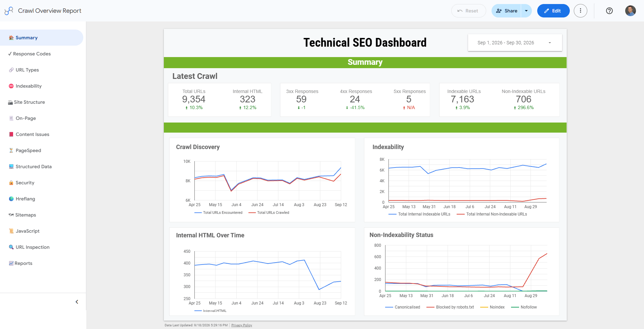This screenshot has height=329, width=644.
Task: Open the Privacy Policy link
Action: point(241,325)
